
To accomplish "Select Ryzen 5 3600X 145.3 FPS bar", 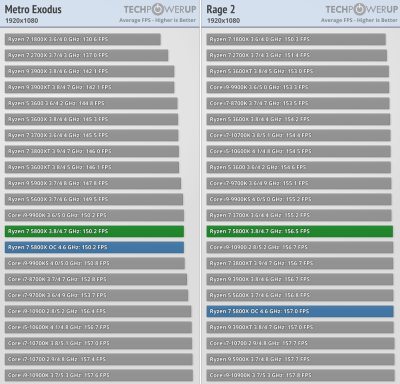I will (91, 119).
